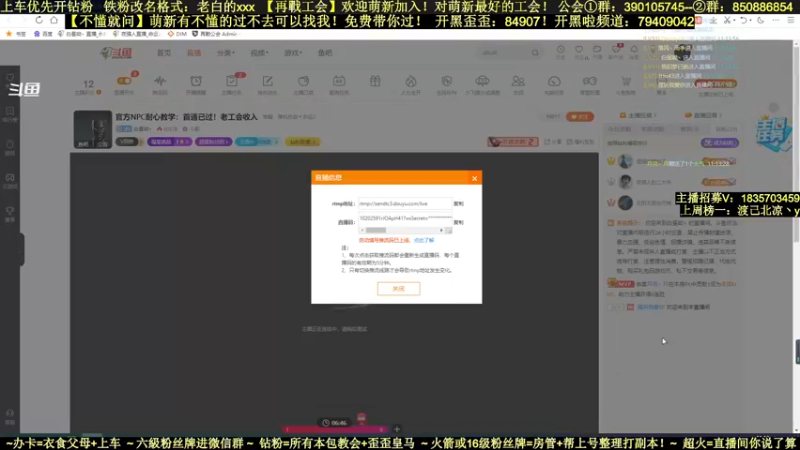Click the streamer avatar thumbnail
The image size is (800, 450).
coord(92,130)
